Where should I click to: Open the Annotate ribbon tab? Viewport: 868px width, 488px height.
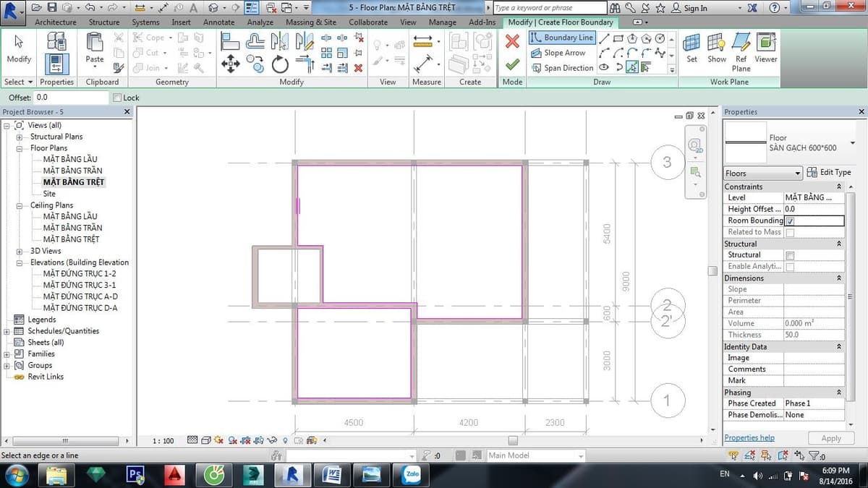pyautogui.click(x=218, y=22)
